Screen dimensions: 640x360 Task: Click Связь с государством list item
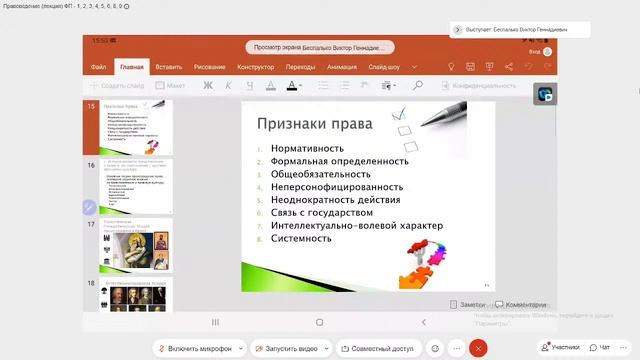(x=322, y=213)
